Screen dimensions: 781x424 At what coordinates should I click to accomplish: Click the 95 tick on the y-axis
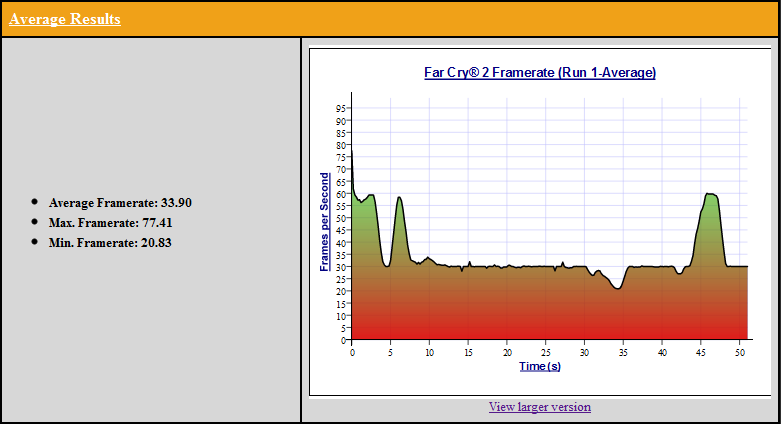click(341, 107)
